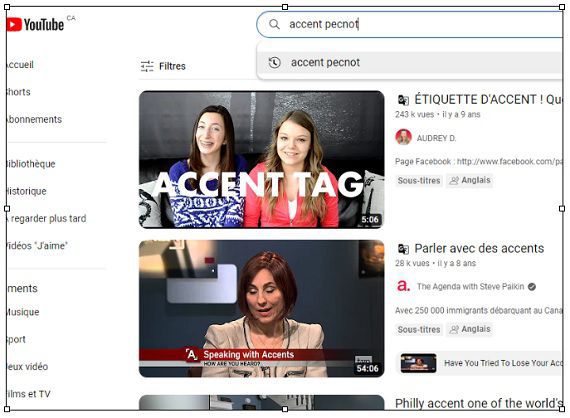Click the Facebook page link in description

(x=510, y=161)
